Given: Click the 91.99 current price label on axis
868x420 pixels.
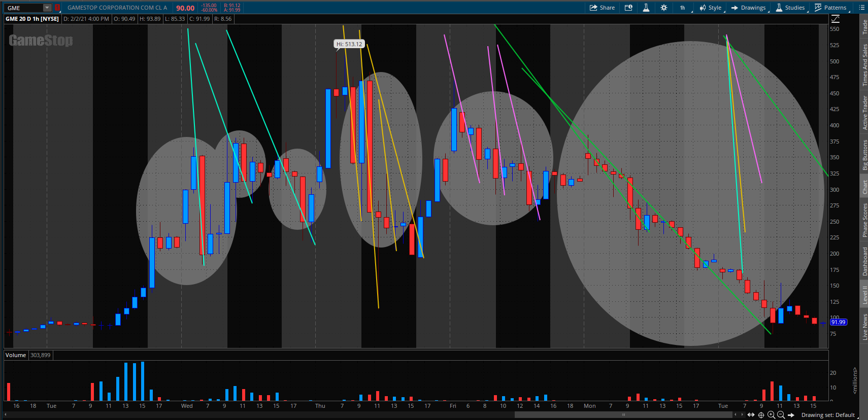Looking at the screenshot, I should 839,322.
